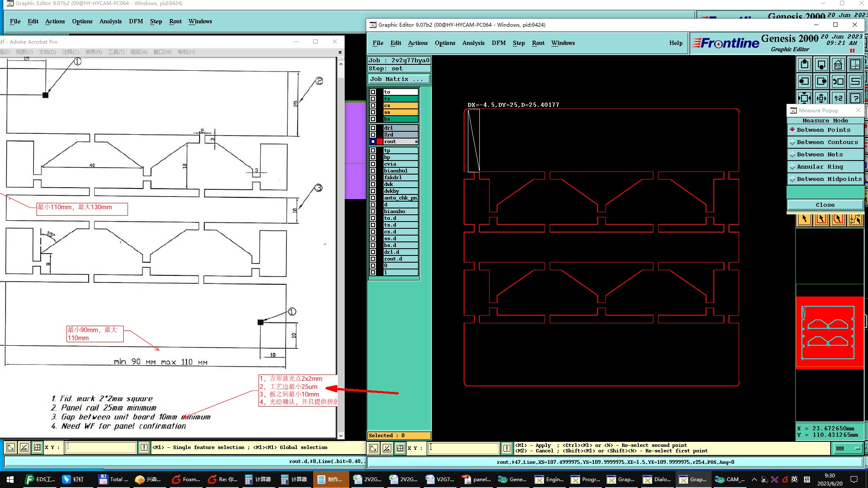868x488 pixels.
Task: Select Between Points measure mode
Action: 825,130
